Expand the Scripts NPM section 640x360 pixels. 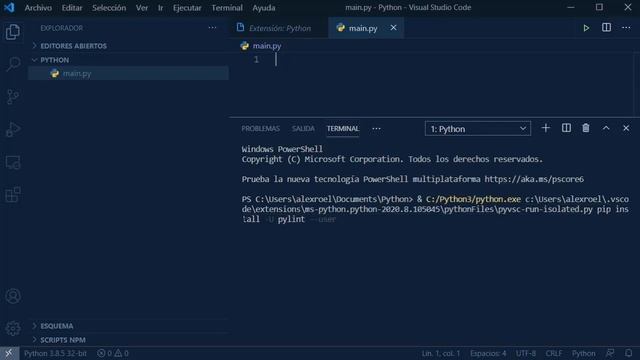(129, 340)
